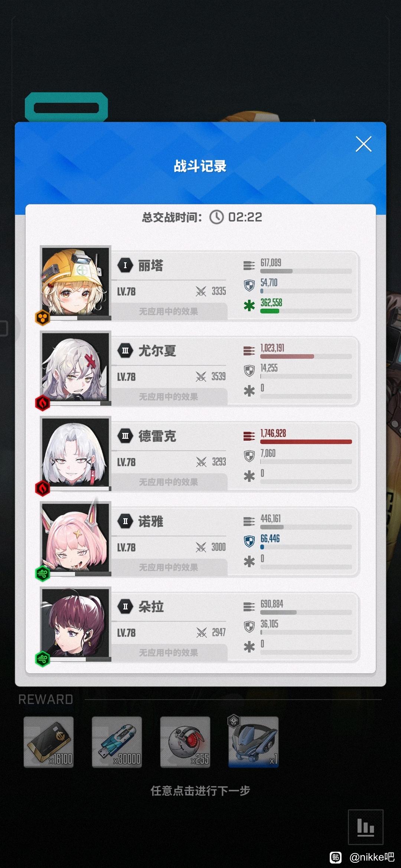401x868 pixels.
Task: Select 德雷克 character portrait
Action: (x=76, y=452)
